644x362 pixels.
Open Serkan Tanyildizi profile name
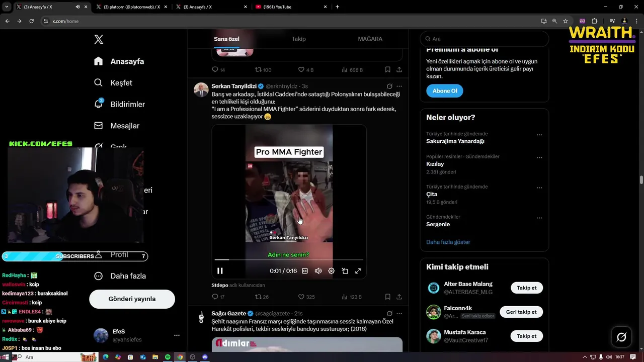pyautogui.click(x=234, y=86)
